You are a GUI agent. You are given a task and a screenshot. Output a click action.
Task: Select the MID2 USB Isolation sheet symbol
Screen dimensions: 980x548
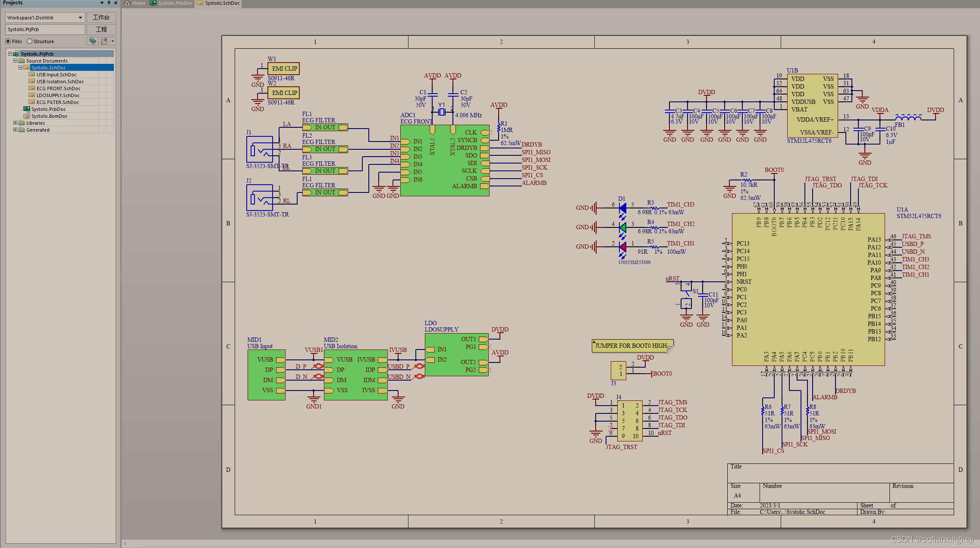[x=355, y=375]
